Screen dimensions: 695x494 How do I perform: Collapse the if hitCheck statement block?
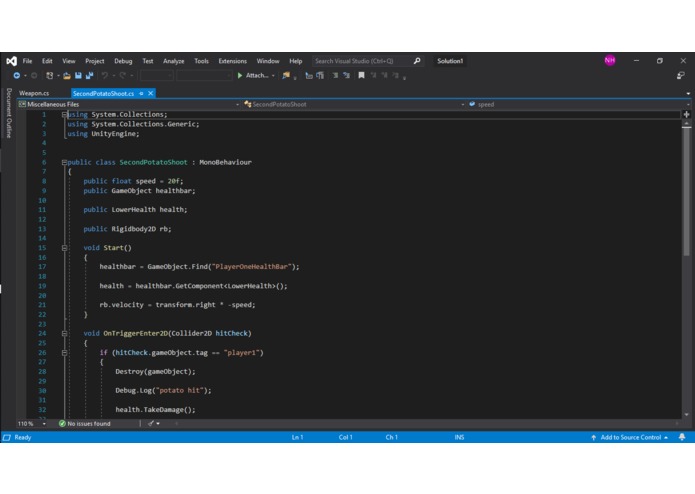pyautogui.click(x=64, y=353)
